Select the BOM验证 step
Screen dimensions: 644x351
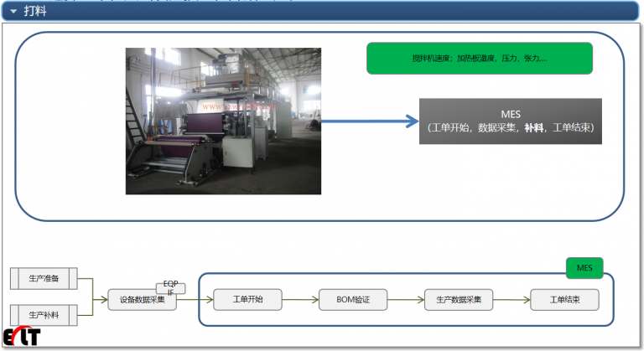pyautogui.click(x=354, y=299)
